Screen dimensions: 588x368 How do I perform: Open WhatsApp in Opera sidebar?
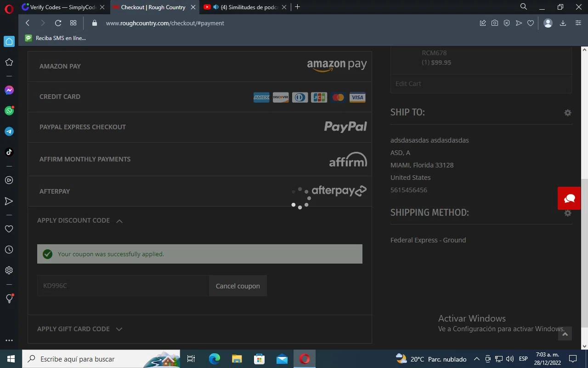tap(9, 110)
